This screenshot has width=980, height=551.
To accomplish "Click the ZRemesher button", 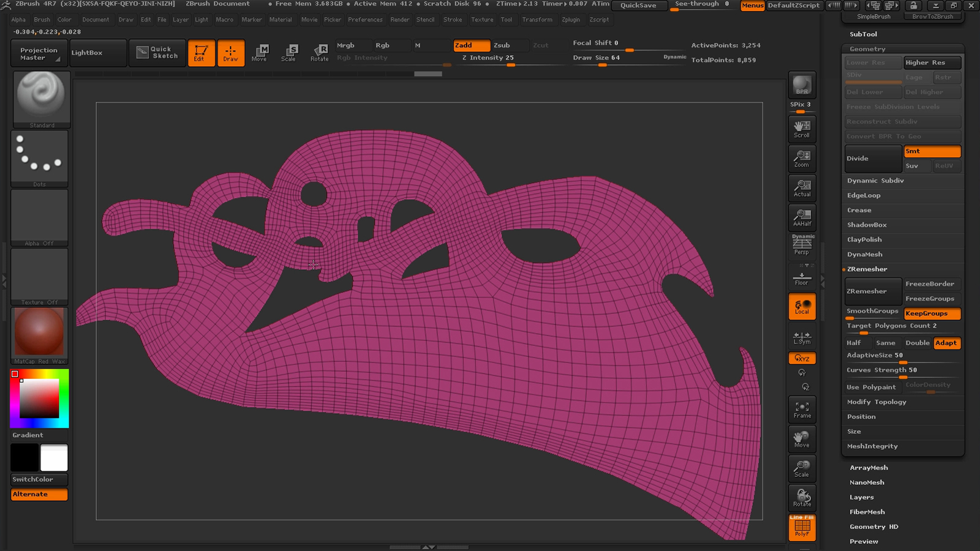I will pos(872,291).
